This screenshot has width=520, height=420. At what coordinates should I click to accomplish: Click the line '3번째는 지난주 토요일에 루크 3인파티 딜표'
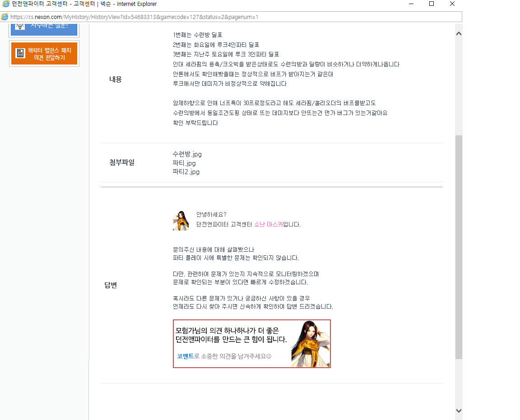(226, 54)
